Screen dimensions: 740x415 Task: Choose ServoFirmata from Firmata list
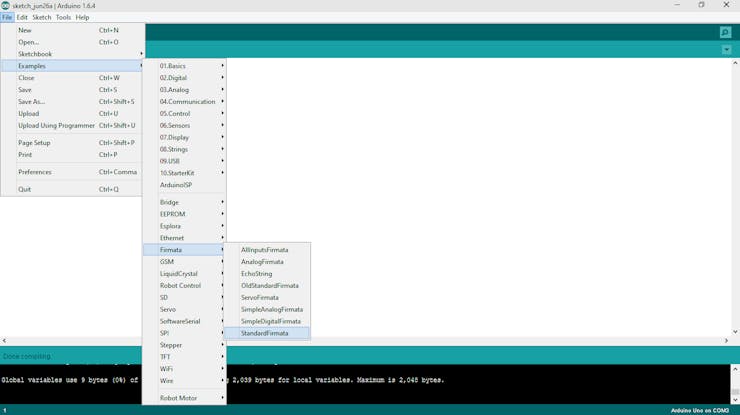click(259, 297)
